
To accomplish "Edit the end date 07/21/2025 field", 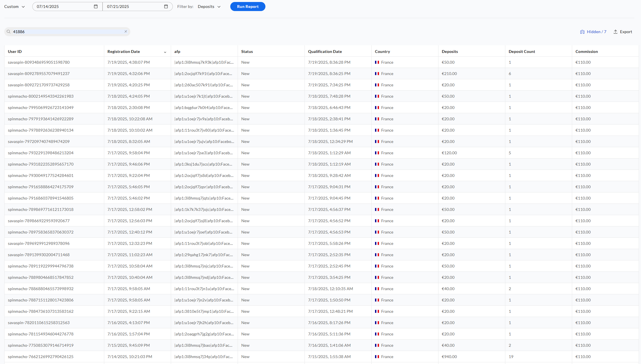I will [x=138, y=7].
